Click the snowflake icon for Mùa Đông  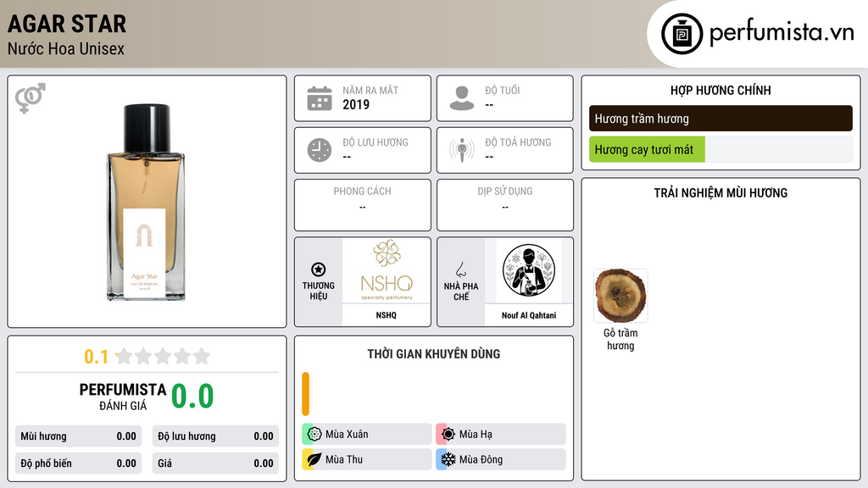(448, 459)
